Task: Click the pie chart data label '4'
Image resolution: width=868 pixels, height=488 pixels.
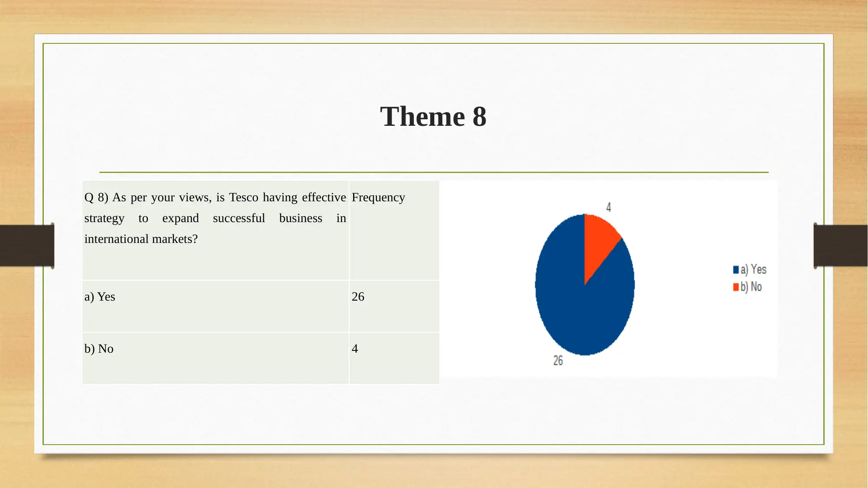Action: coord(609,207)
